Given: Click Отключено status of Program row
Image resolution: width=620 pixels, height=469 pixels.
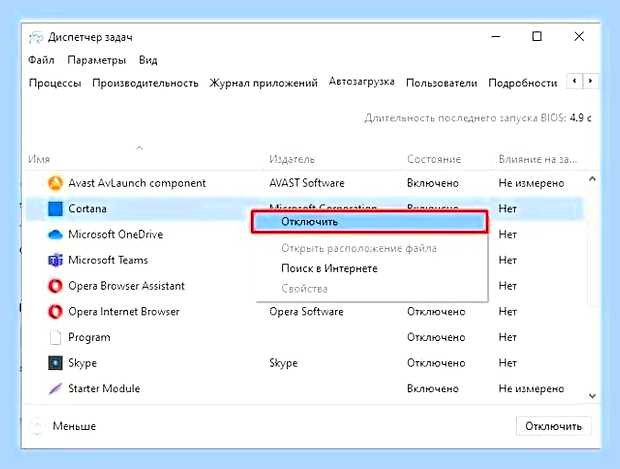Looking at the screenshot, I should coord(436,337).
